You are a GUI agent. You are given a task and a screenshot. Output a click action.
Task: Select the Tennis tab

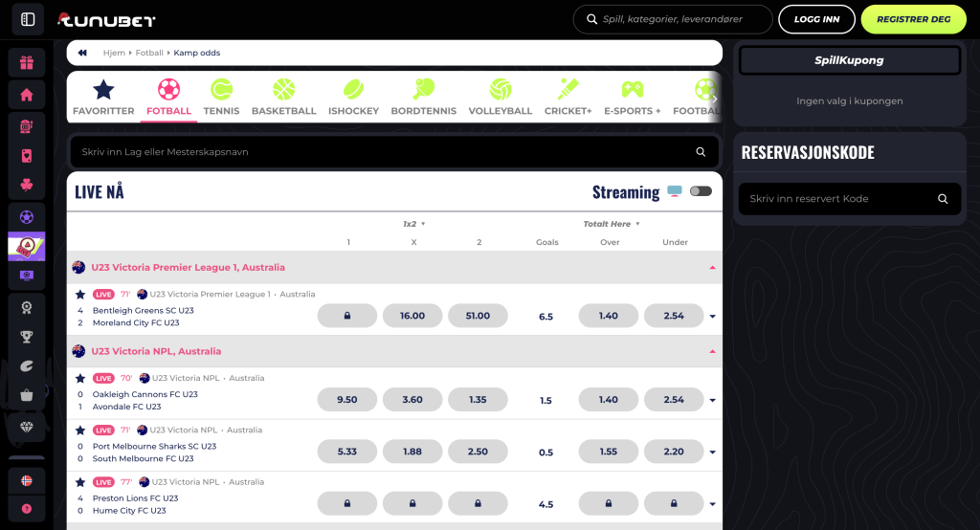pyautogui.click(x=221, y=98)
